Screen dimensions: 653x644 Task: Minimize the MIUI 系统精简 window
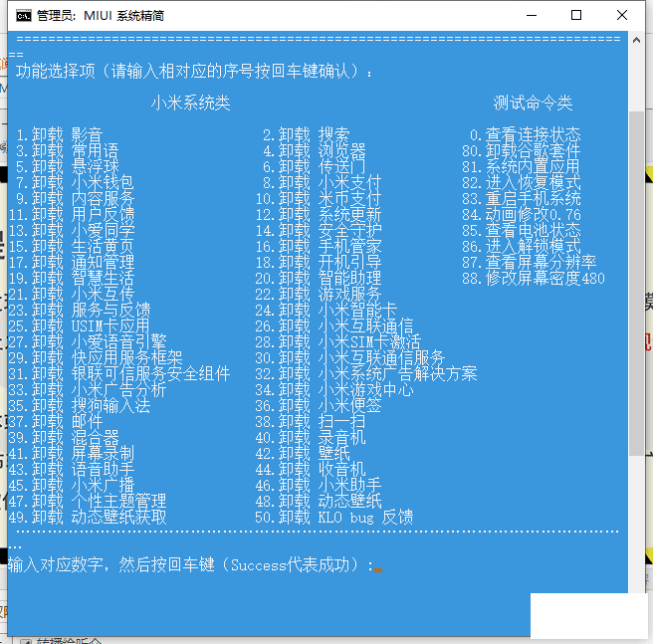[x=532, y=15]
